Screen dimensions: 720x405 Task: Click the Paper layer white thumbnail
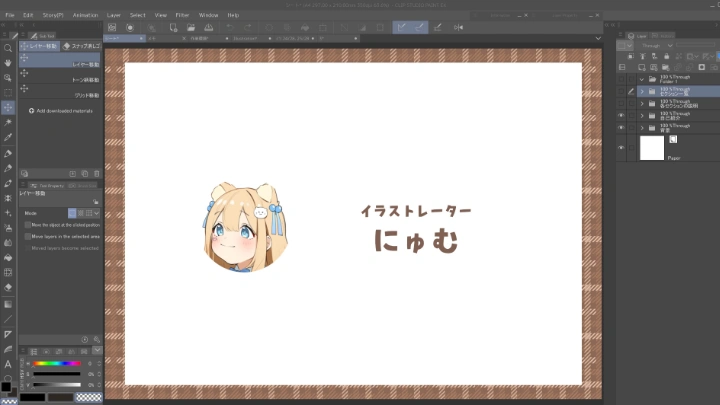(652, 148)
